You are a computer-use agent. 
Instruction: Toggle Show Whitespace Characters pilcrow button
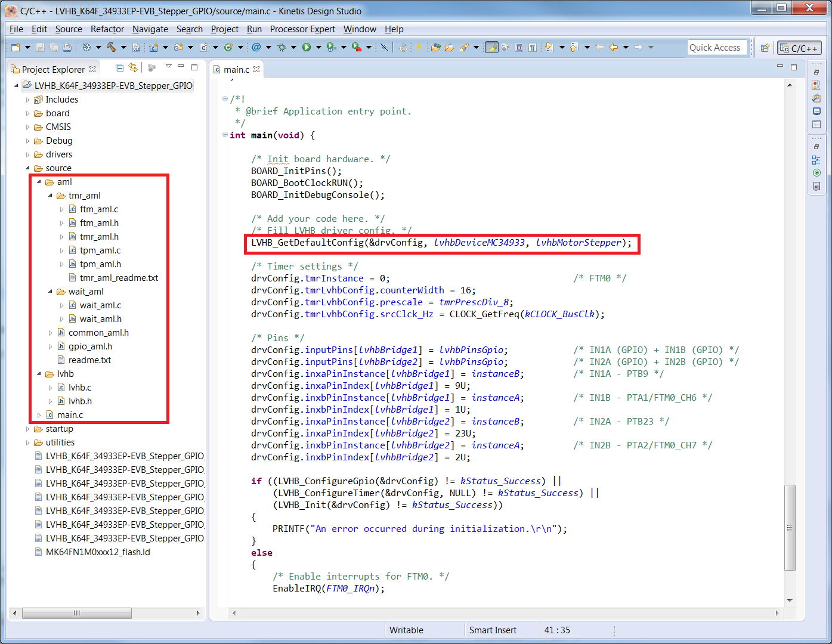point(532,47)
